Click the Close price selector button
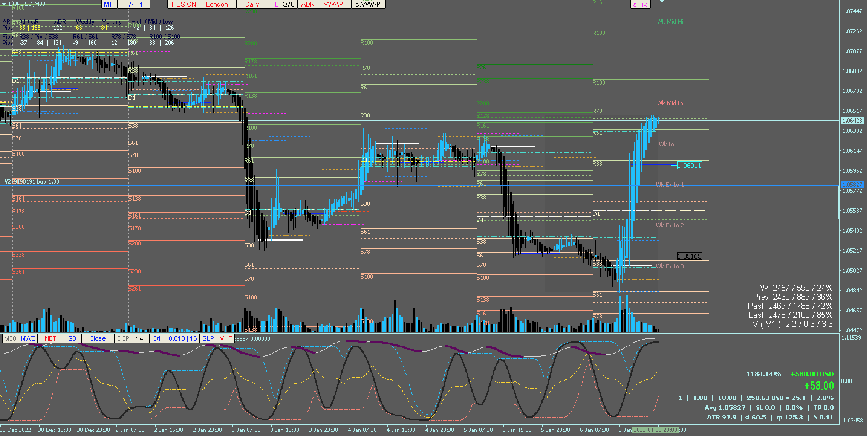 pyautogui.click(x=97, y=338)
